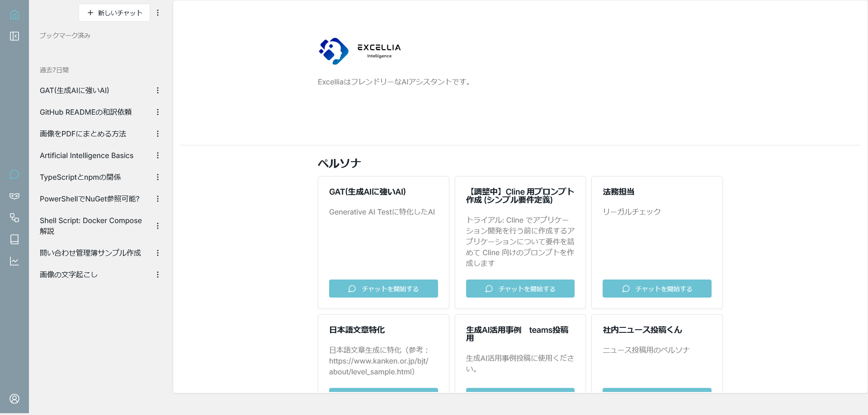Open options menu for TypeScriptとnpmの関係
Image resolution: width=868 pixels, height=415 pixels.
click(158, 177)
